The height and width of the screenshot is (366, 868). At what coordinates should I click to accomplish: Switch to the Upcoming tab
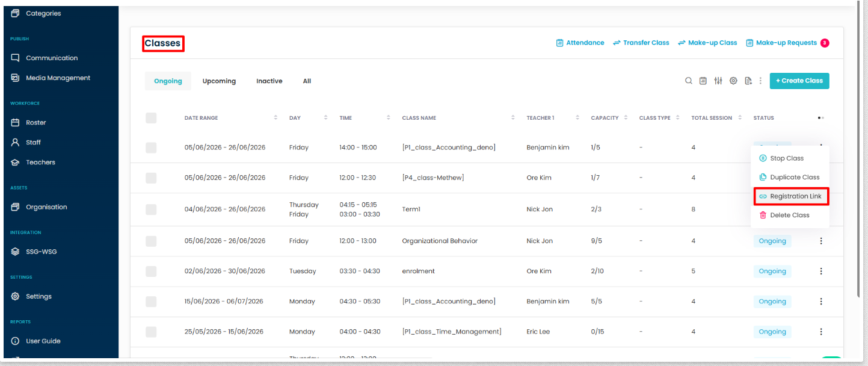tap(219, 81)
